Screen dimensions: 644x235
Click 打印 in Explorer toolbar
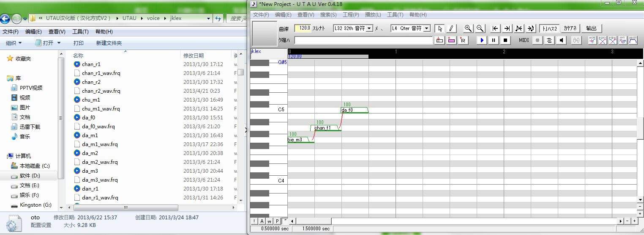(78, 43)
